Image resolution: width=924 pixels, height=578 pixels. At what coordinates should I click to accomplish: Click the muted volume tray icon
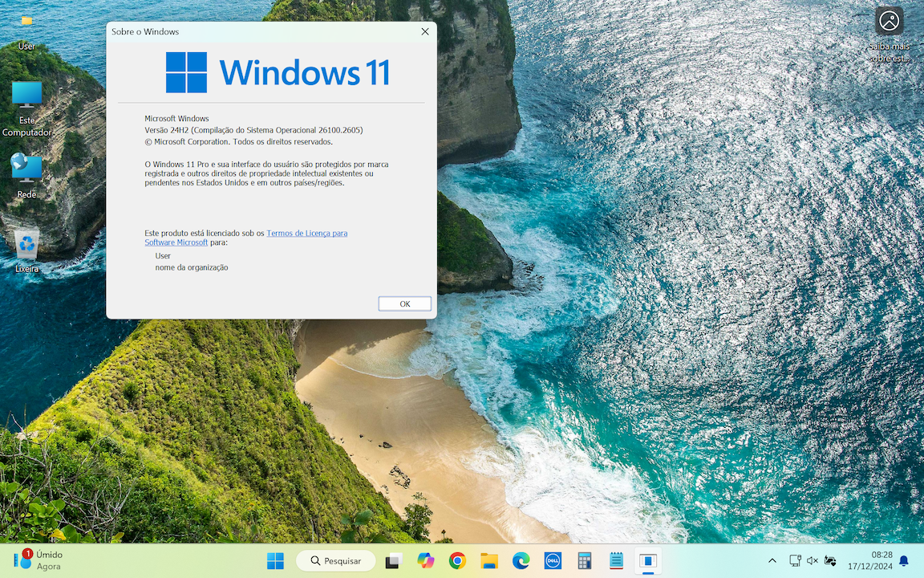pyautogui.click(x=812, y=561)
